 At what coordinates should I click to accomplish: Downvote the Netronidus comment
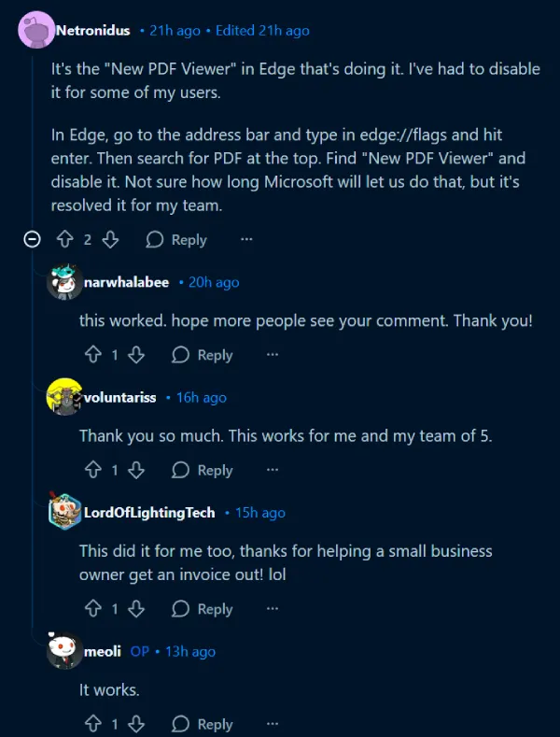click(110, 240)
